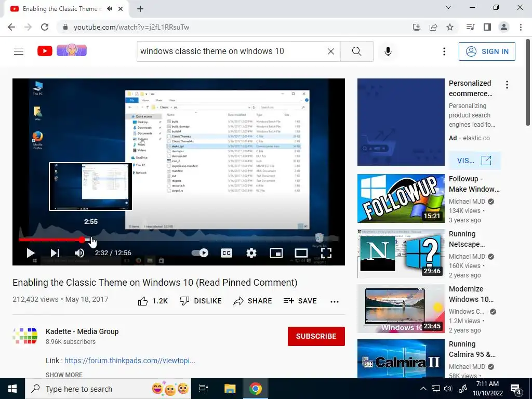
Task: Mute the video volume
Action: (79, 253)
